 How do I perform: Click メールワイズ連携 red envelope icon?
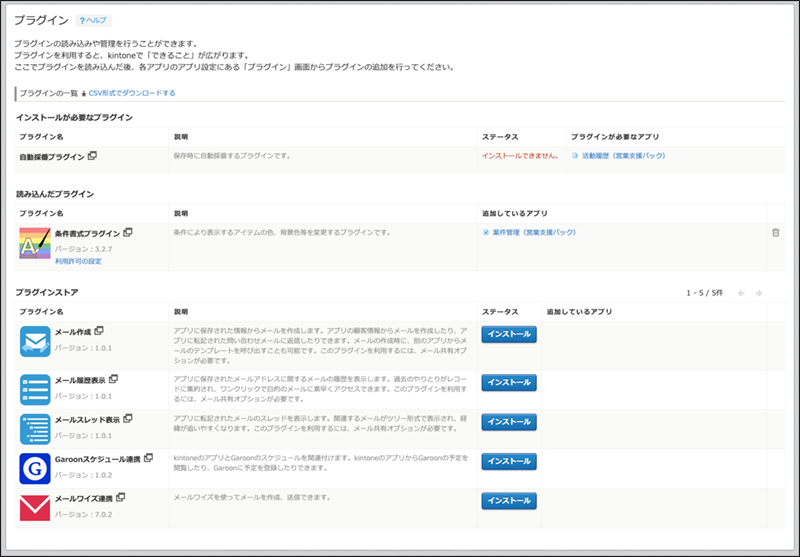tap(35, 508)
